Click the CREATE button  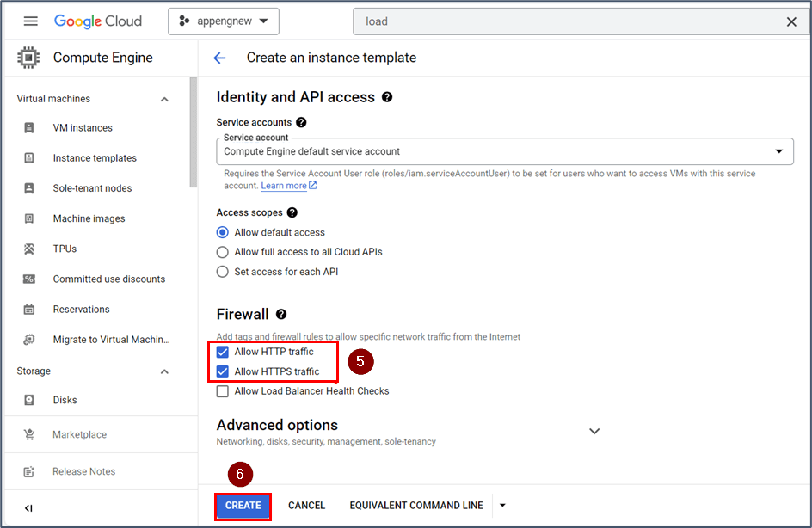click(243, 506)
